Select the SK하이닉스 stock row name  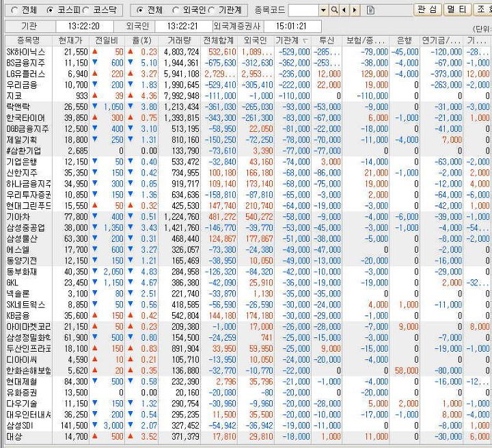[26, 52]
